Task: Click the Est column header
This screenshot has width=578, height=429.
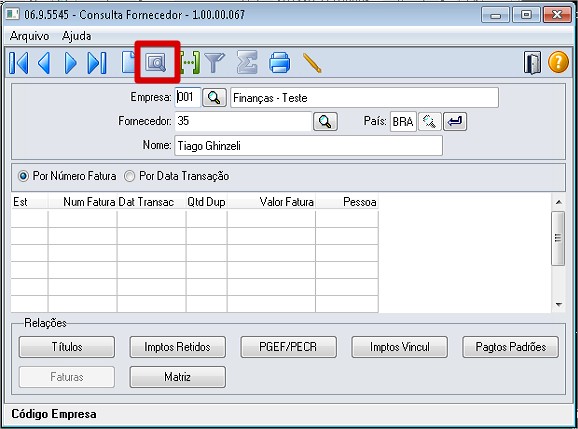Action: point(29,202)
